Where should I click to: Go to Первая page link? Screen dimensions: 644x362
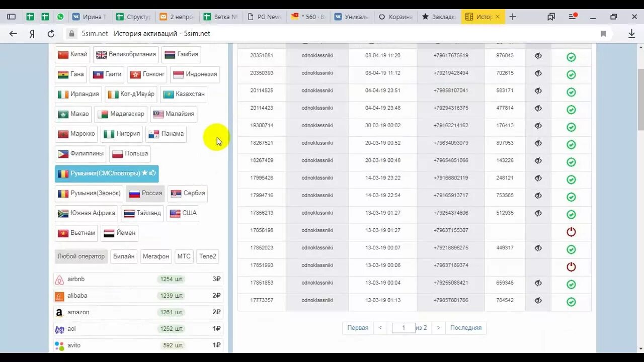tap(358, 328)
